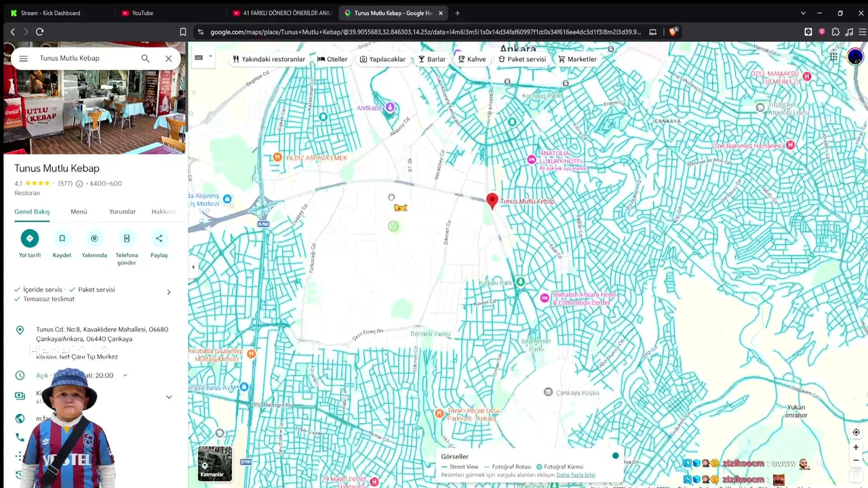Click the address bar URL
The image size is (868, 488).
425,32
